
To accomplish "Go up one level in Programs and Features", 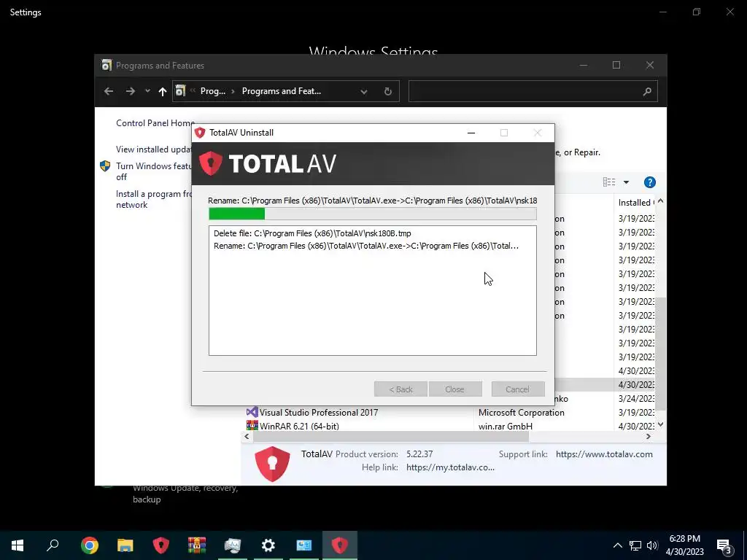I will (x=163, y=91).
